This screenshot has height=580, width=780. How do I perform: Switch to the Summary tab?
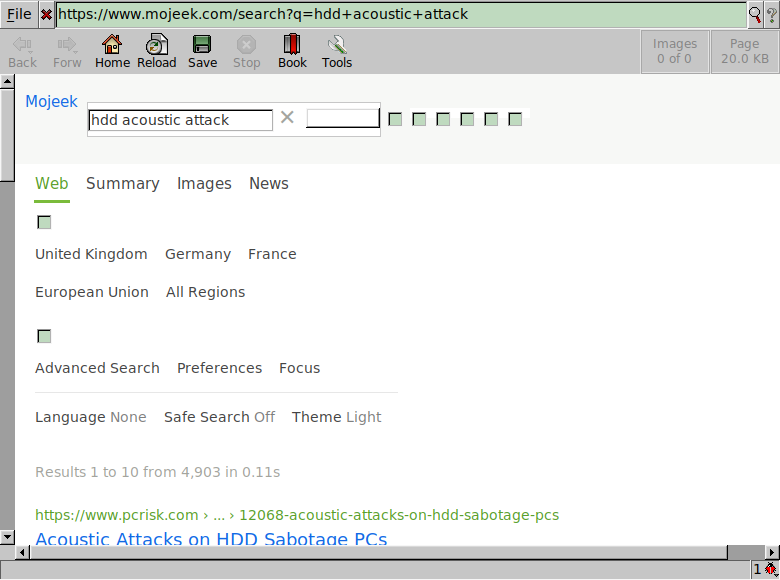(x=123, y=184)
